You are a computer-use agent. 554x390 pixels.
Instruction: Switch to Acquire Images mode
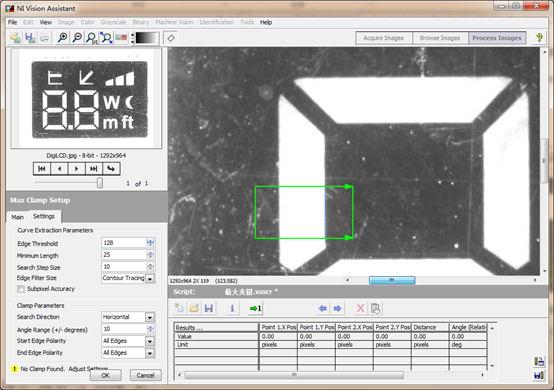pos(384,38)
